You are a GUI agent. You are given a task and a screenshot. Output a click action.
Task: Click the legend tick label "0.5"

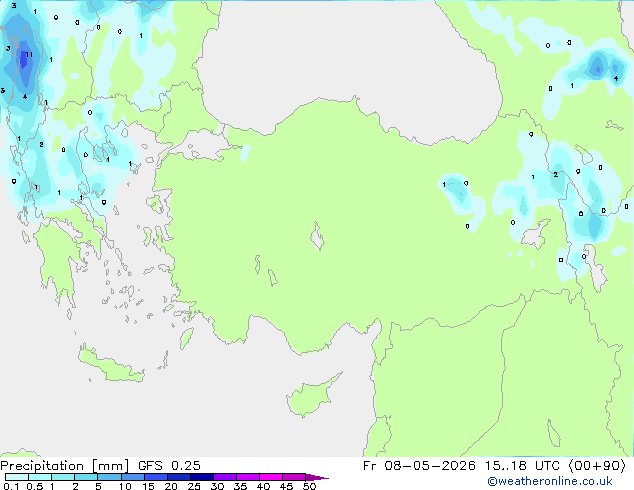click(x=35, y=486)
